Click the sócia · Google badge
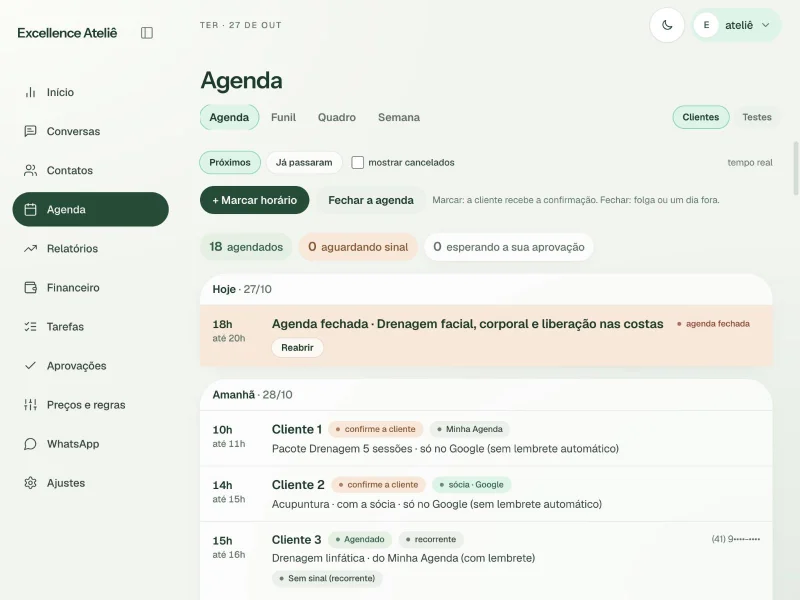The image size is (800, 600). coord(471,485)
